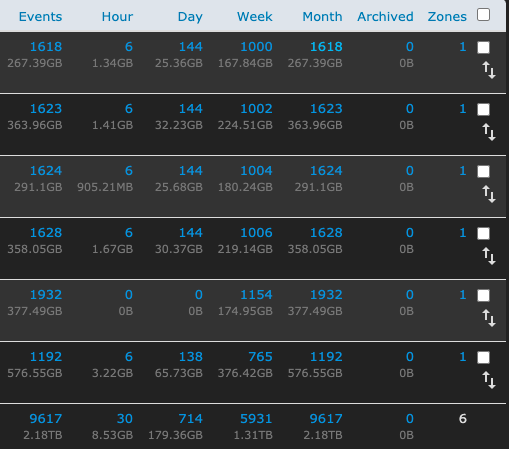This screenshot has width=509, height=449.
Task: Check the box for the 1618 events row
Action: (483, 47)
